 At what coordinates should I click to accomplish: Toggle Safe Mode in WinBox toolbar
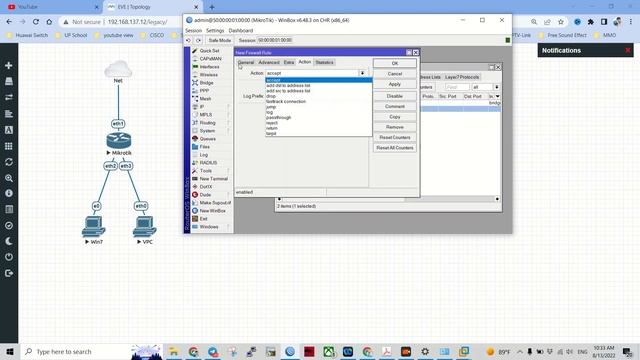220,40
